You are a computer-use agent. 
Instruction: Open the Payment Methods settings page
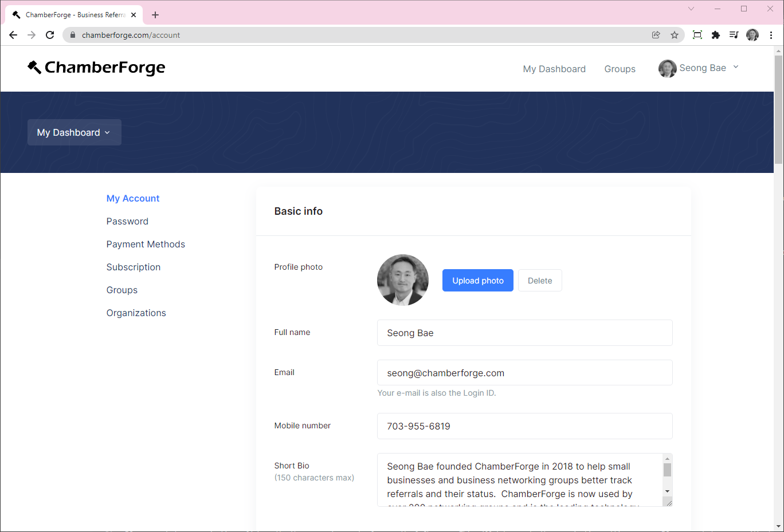(146, 244)
